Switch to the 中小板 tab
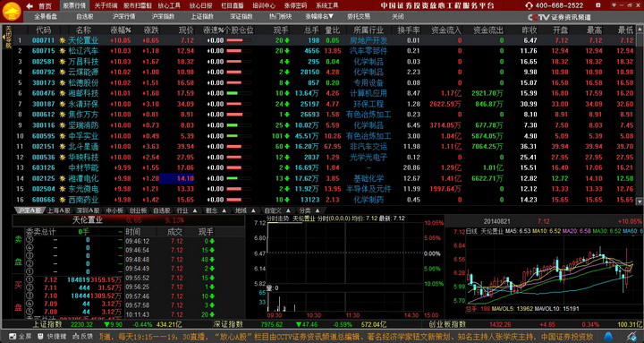Image resolution: width=644 pixels, height=343 pixels. [x=114, y=210]
